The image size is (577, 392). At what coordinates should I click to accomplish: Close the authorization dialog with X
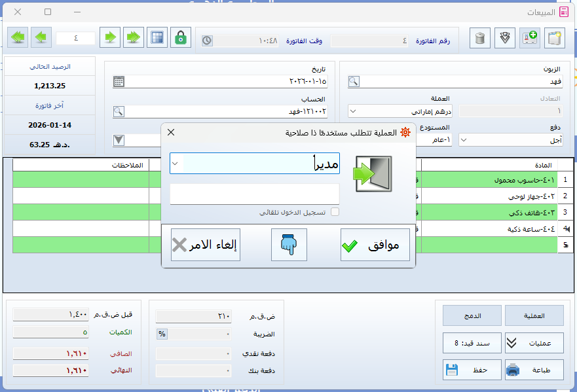pos(171,132)
